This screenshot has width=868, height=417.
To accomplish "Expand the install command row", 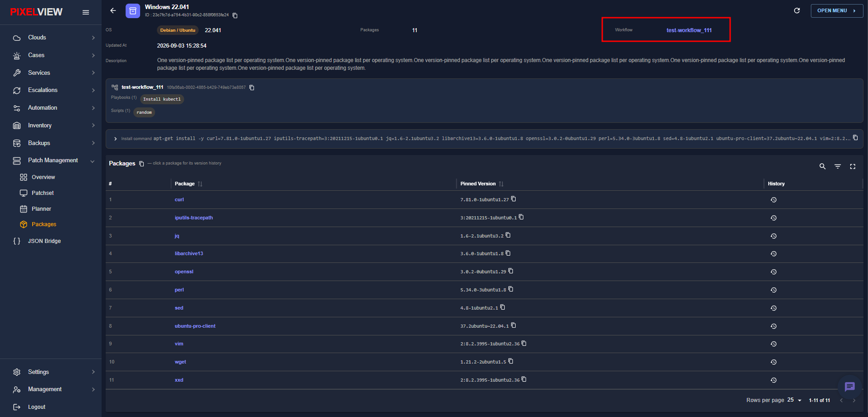I will tap(116, 139).
